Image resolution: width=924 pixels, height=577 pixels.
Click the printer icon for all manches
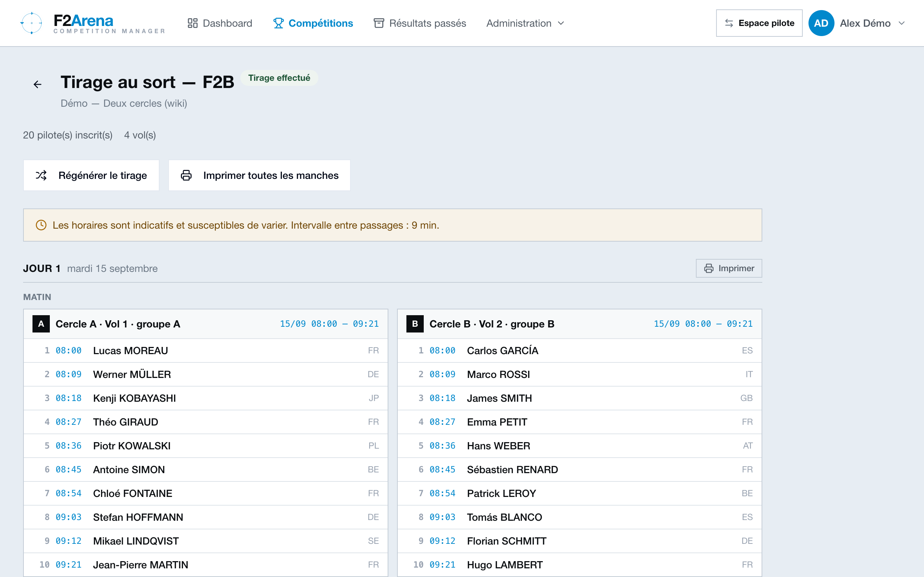186,175
